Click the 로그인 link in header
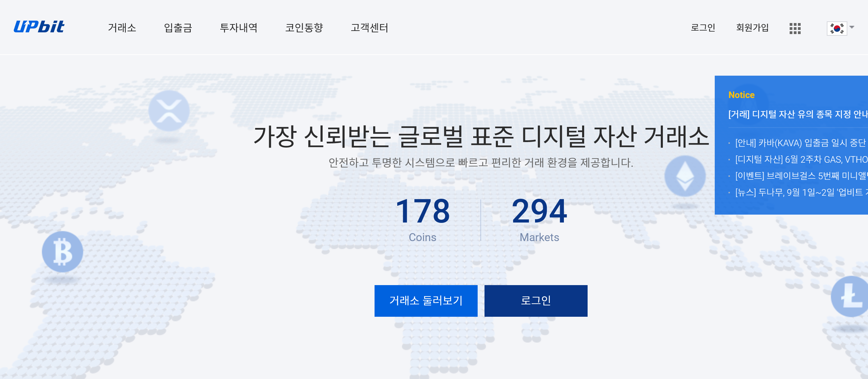868x379 pixels. (x=703, y=28)
